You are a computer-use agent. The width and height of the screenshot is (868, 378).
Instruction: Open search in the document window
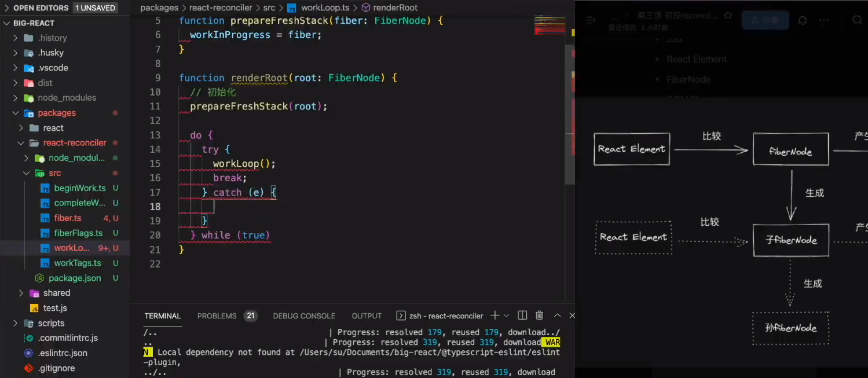coord(857,20)
